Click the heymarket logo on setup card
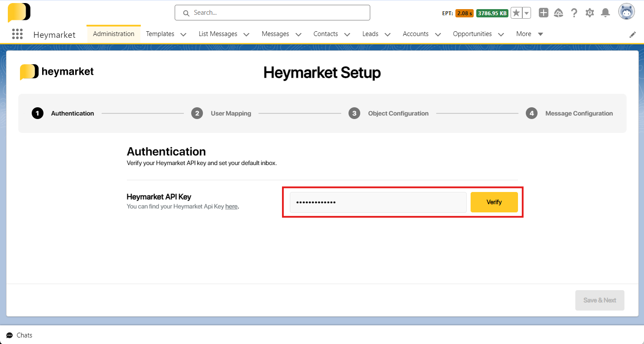This screenshot has height=344, width=644. pyautogui.click(x=57, y=72)
